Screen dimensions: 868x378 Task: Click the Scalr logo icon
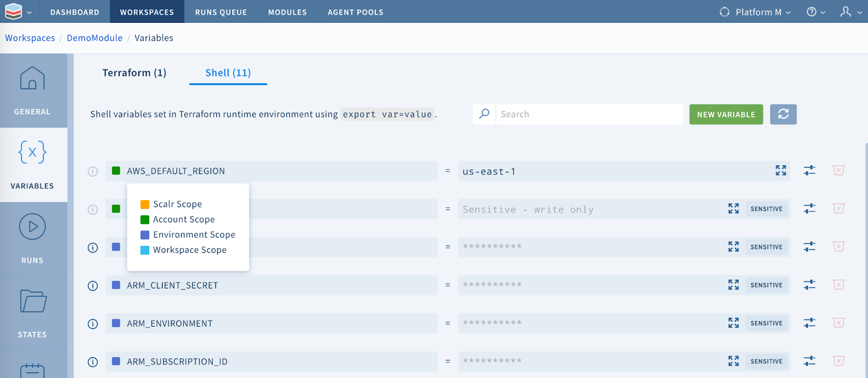tap(14, 11)
